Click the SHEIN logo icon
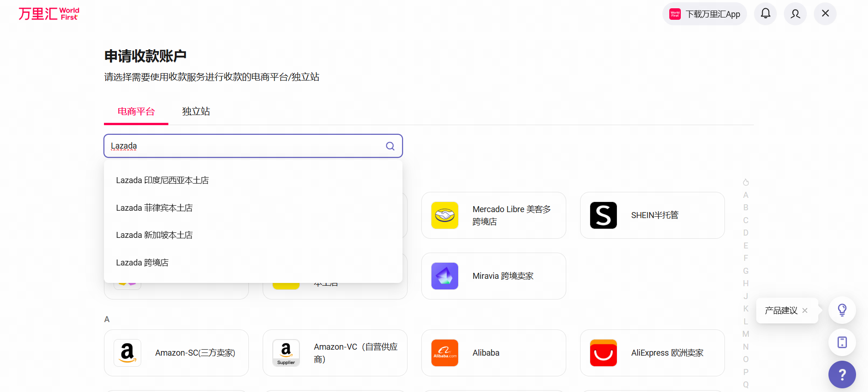Screen dimensions: 868x392 604,215
